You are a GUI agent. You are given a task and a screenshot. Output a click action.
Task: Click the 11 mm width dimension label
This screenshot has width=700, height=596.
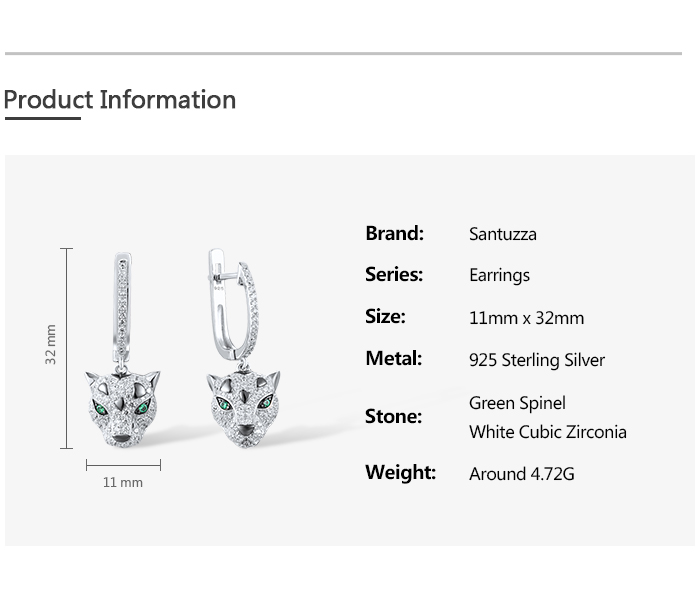[x=123, y=482]
